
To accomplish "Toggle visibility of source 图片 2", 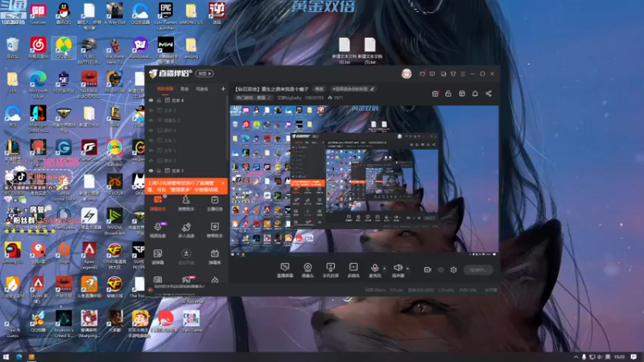I will click(x=151, y=160).
